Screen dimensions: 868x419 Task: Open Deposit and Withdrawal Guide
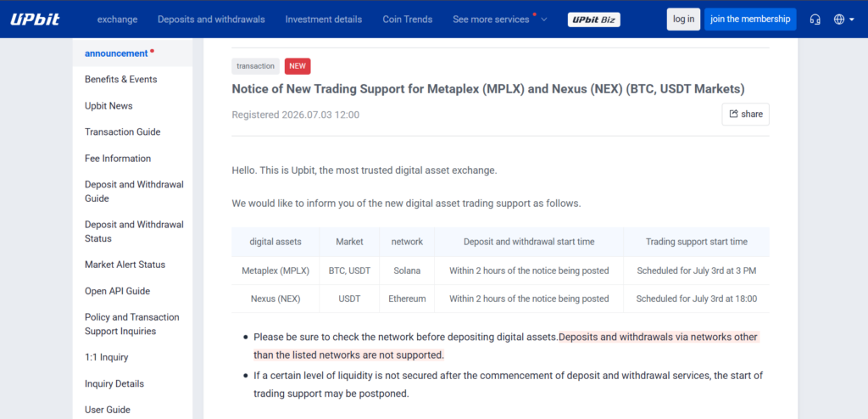[x=132, y=192]
